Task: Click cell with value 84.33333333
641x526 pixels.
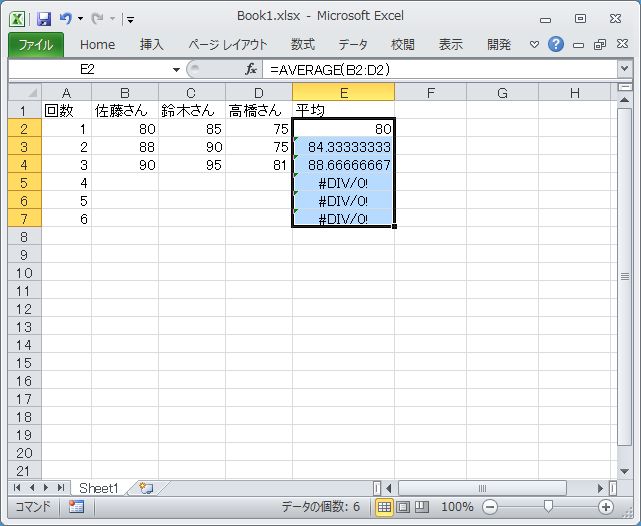Action: (x=343, y=146)
